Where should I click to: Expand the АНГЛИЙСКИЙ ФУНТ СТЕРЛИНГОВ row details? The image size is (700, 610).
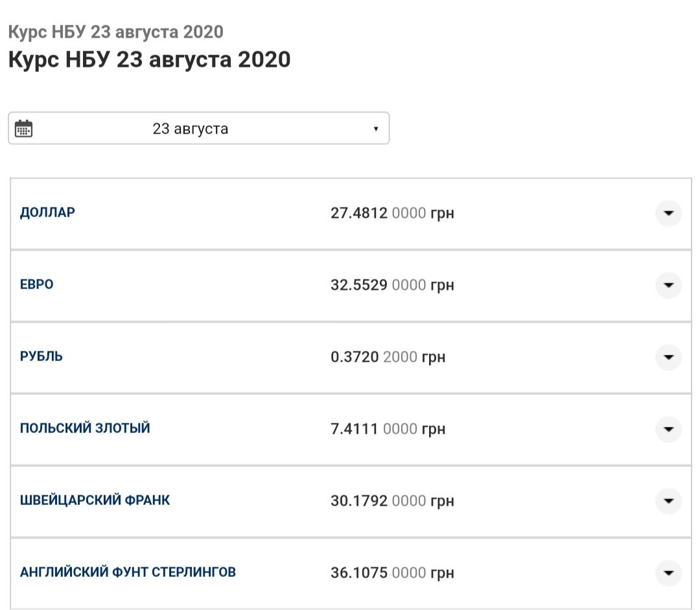[668, 573]
